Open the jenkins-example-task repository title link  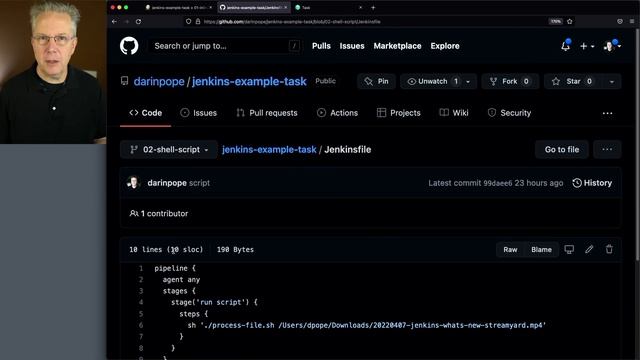[249, 81]
